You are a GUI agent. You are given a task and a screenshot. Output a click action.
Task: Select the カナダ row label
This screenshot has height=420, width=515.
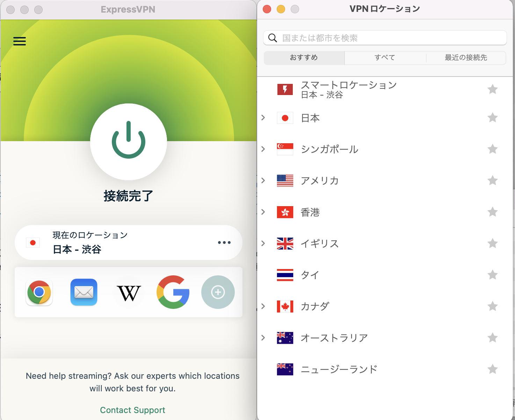click(315, 306)
